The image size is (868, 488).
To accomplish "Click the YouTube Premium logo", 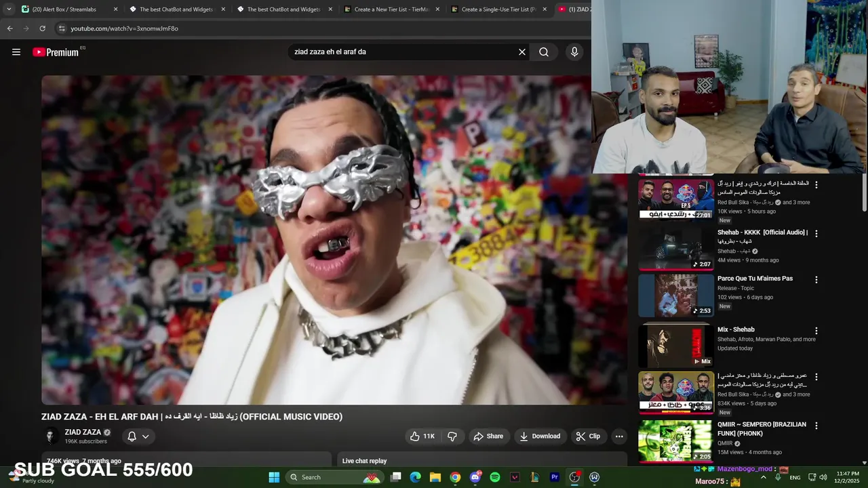I will [56, 52].
